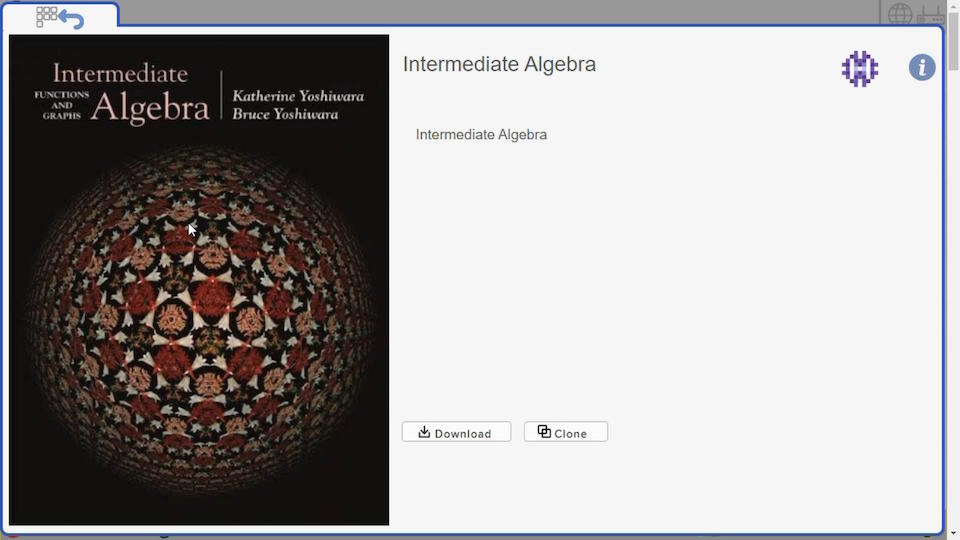Download the Intermediate Algebra book
Viewport: 960px width, 540px height.
click(x=456, y=432)
